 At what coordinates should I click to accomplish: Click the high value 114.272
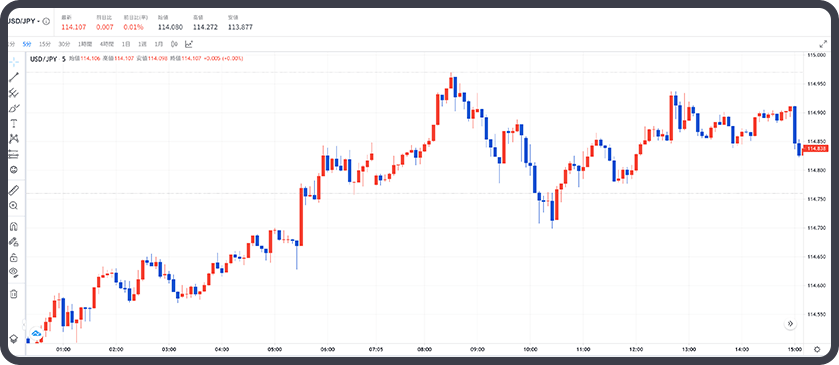pyautogui.click(x=205, y=27)
